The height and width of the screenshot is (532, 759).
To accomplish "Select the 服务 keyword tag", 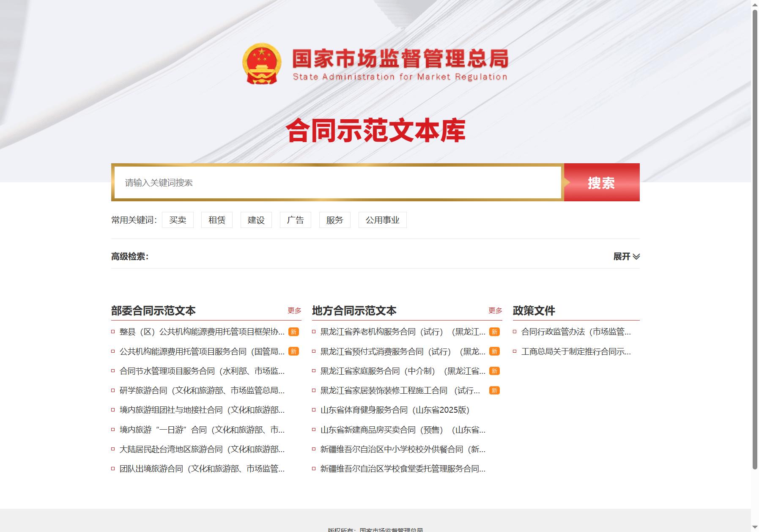I will coord(335,220).
